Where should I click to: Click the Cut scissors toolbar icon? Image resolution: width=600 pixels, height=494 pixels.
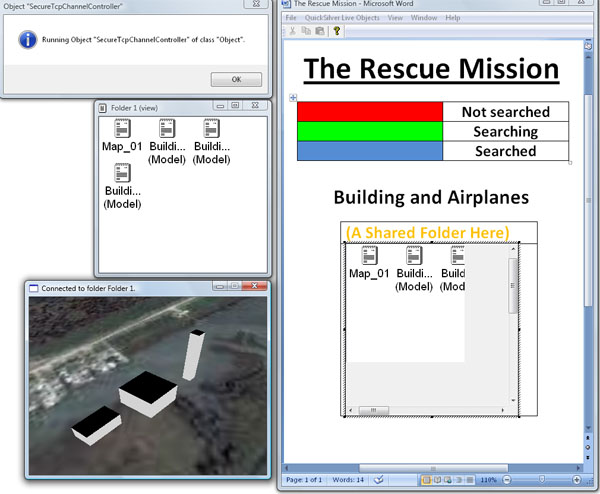(294, 31)
